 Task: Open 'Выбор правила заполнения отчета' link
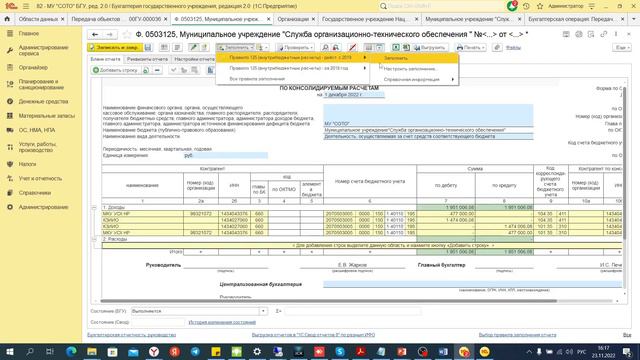[517, 335]
